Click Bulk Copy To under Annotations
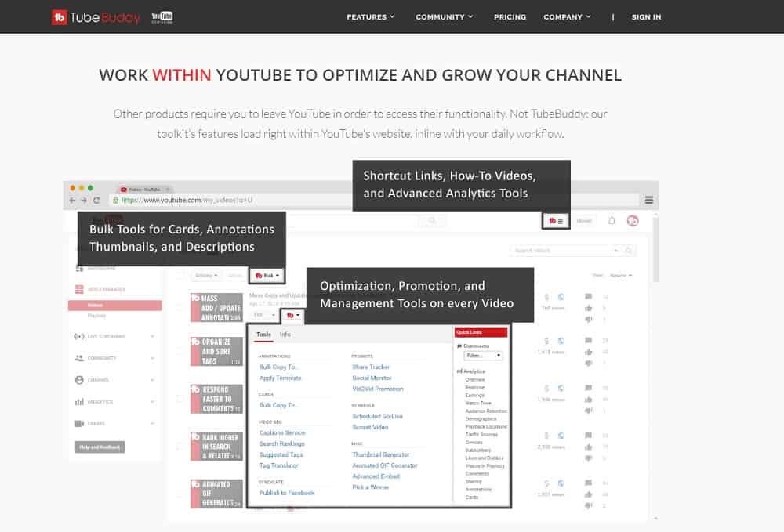Image resolution: width=784 pixels, height=532 pixels. tap(278, 367)
